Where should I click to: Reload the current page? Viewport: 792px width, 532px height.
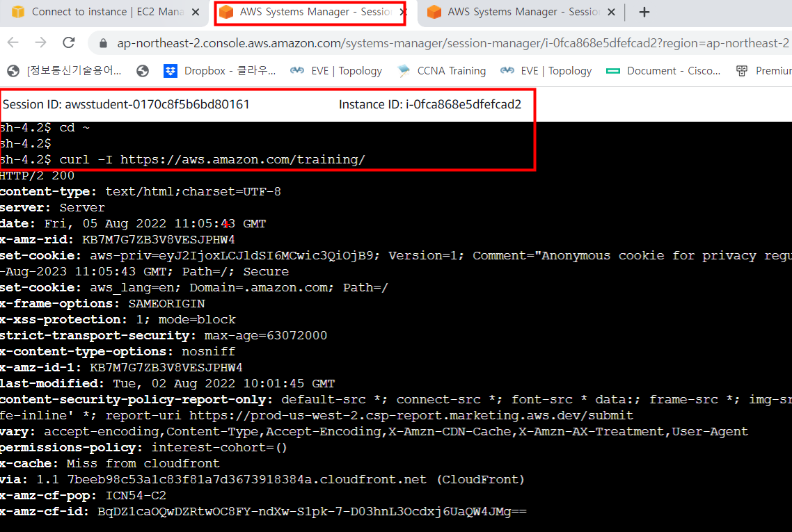click(x=69, y=43)
